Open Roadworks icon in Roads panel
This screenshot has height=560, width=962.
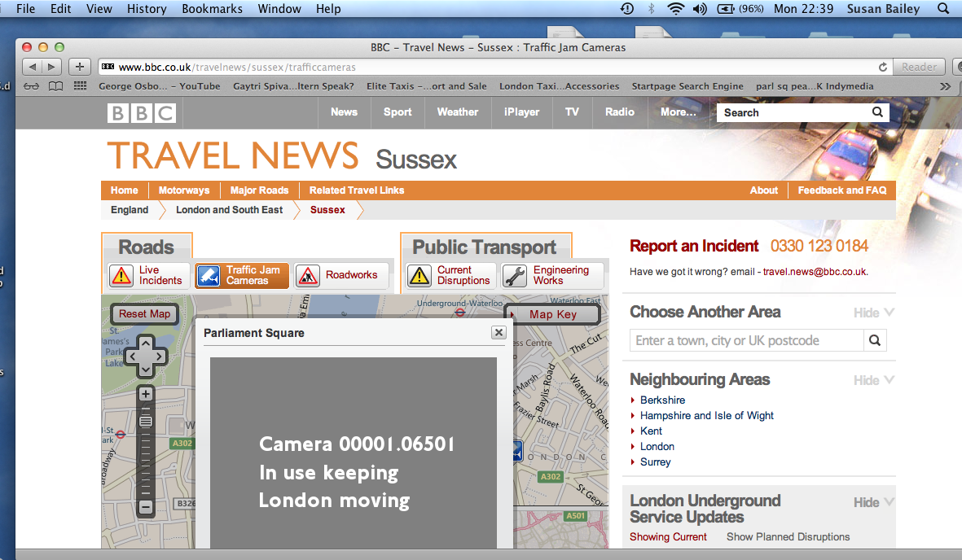click(x=308, y=276)
